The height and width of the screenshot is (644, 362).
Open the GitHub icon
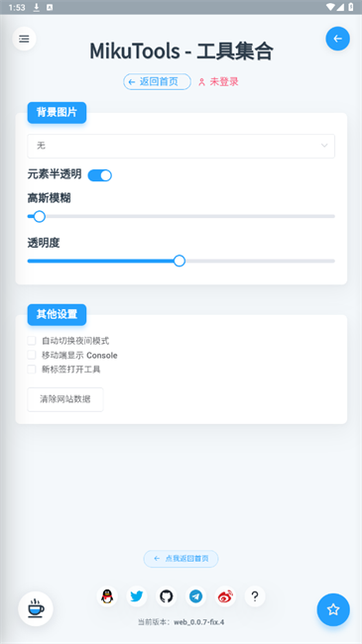click(167, 595)
